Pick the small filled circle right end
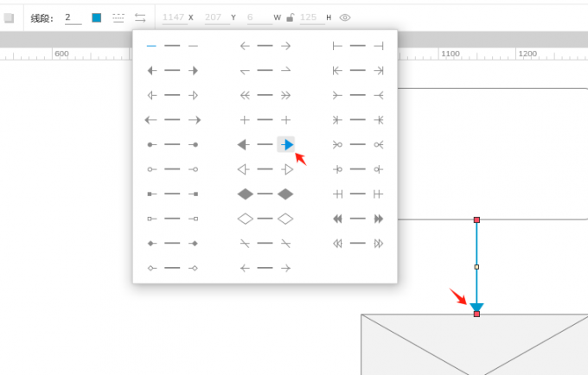The width and height of the screenshot is (588, 375). pyautogui.click(x=194, y=144)
